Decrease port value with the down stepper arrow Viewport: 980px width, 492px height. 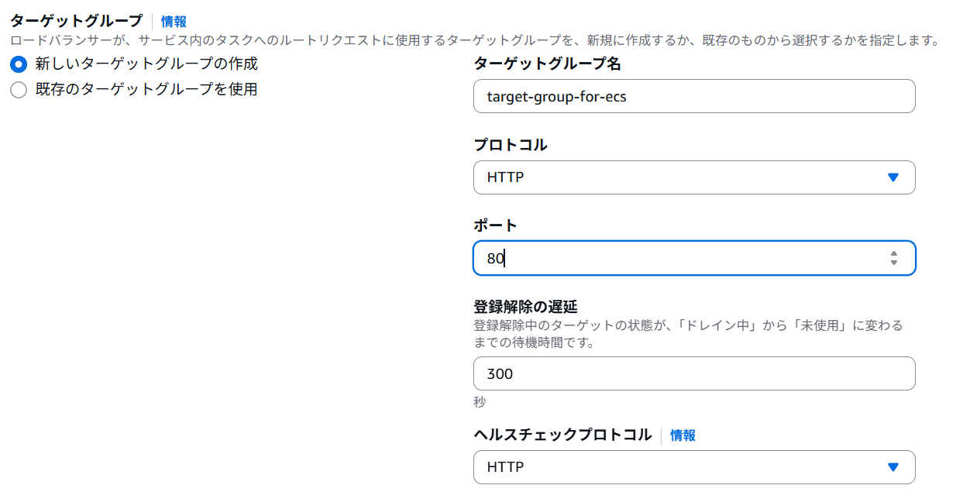point(894,263)
